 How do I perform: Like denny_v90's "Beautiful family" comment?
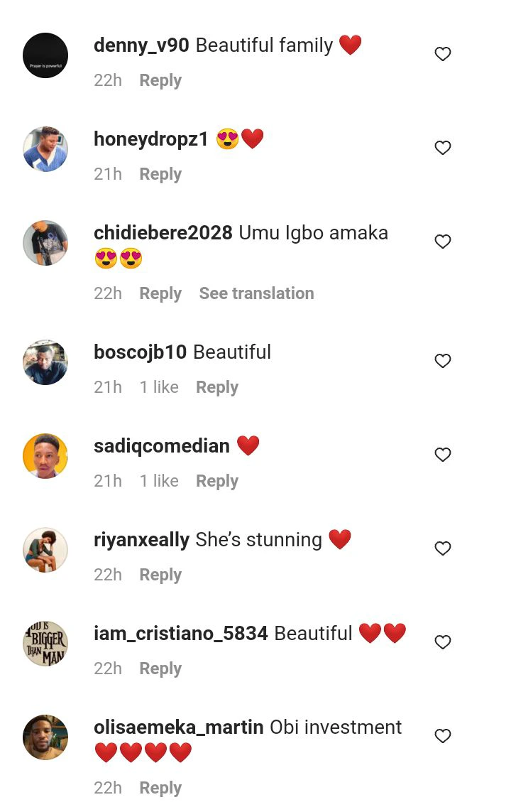click(443, 54)
